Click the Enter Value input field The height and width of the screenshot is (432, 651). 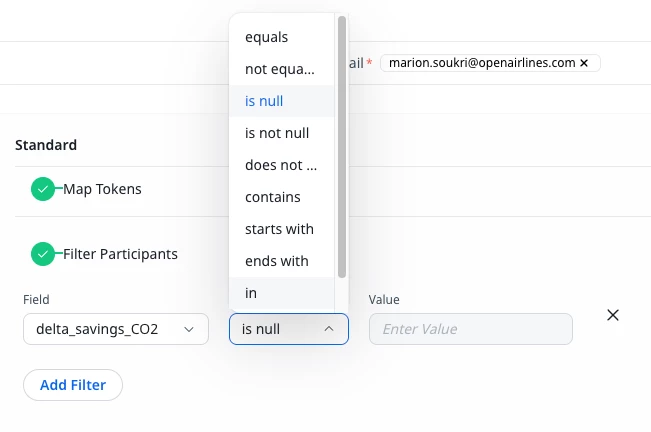click(x=470, y=329)
